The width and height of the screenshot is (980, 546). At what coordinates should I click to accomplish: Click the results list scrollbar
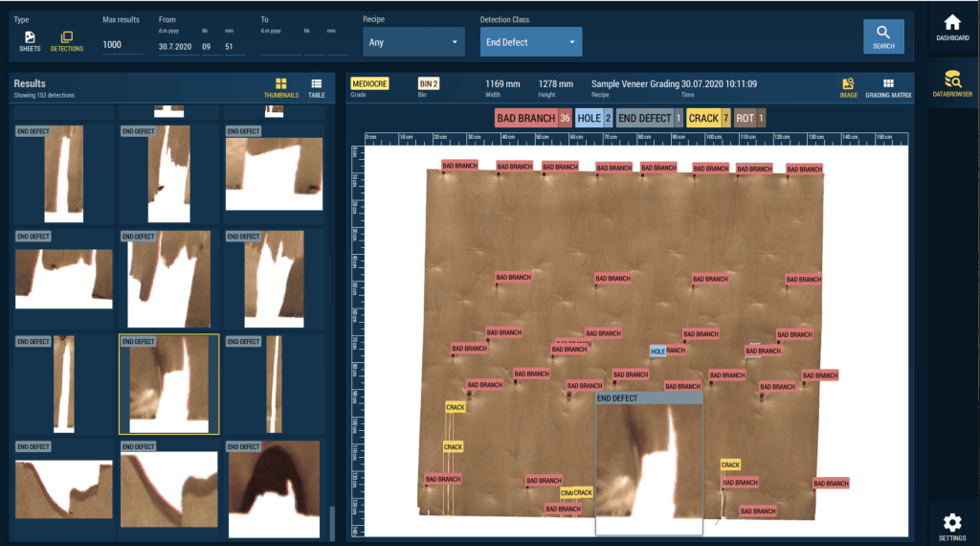point(332,522)
